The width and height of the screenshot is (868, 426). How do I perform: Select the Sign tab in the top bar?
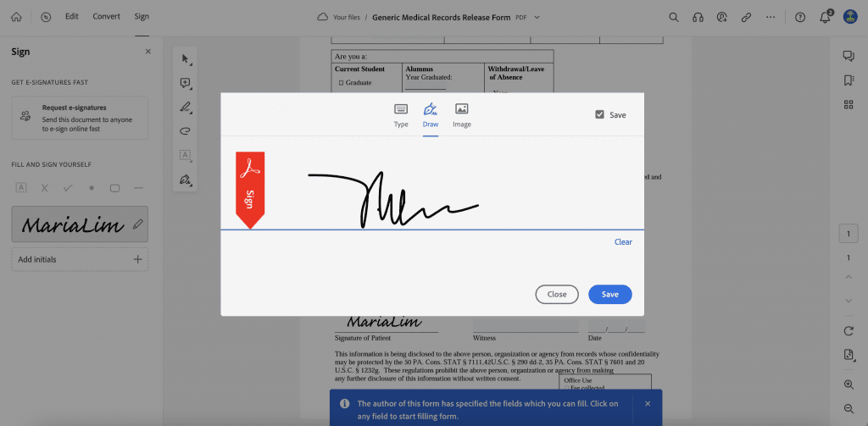click(142, 17)
